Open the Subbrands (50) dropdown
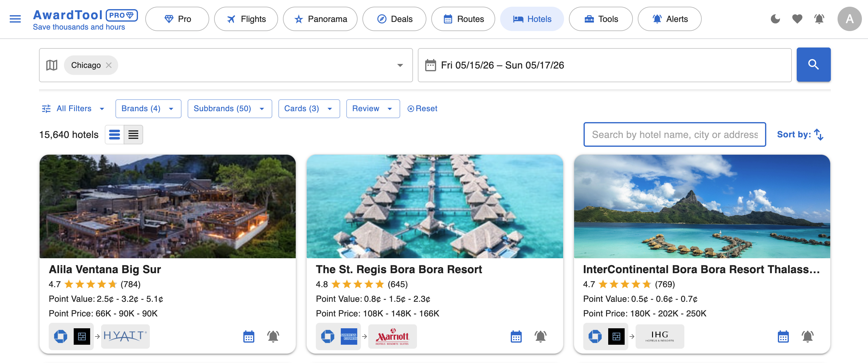This screenshot has width=868, height=363. tap(229, 108)
